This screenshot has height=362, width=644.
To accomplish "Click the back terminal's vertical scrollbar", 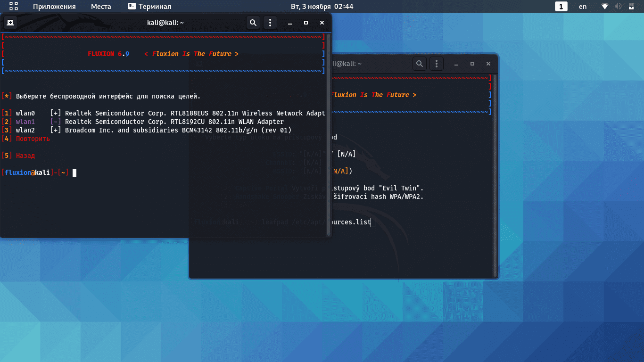I will pos(495,175).
